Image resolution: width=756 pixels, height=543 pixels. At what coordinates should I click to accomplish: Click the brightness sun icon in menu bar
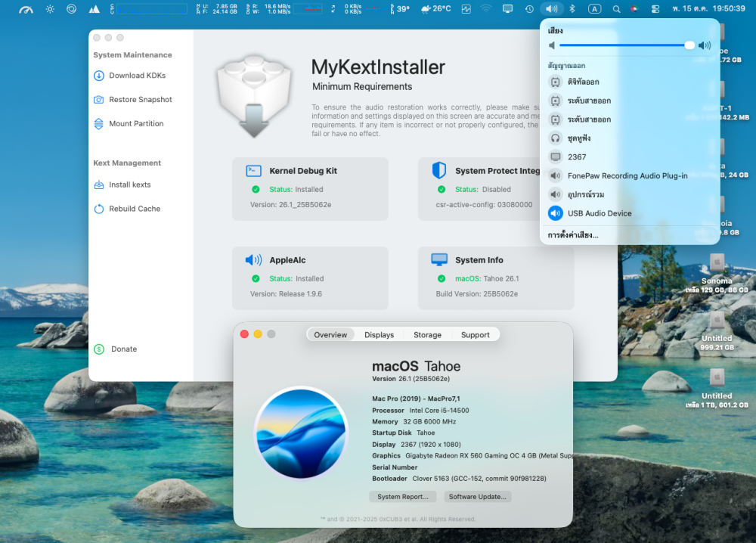[x=50, y=8]
